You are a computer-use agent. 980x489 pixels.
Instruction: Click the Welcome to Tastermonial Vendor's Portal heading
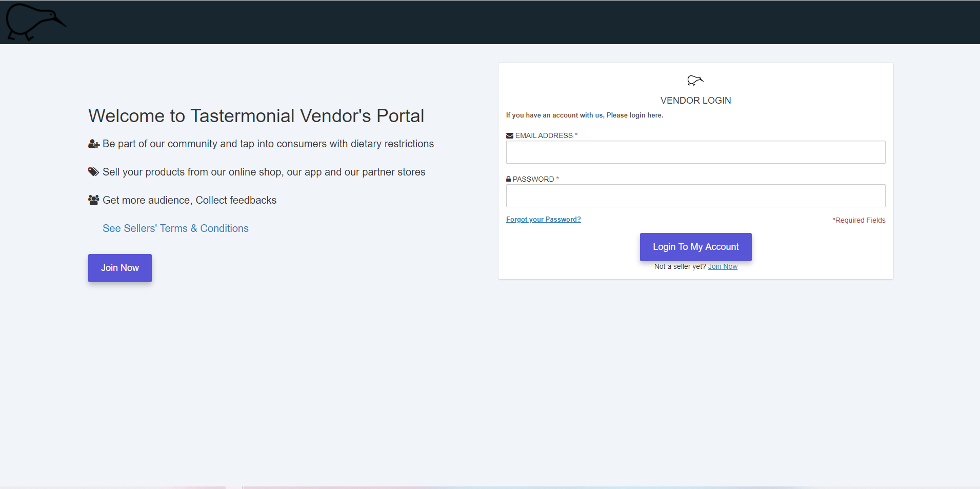pyautogui.click(x=256, y=116)
